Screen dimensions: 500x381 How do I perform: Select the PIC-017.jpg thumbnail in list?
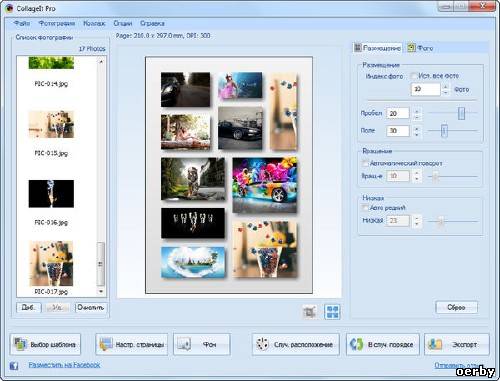click(51, 263)
